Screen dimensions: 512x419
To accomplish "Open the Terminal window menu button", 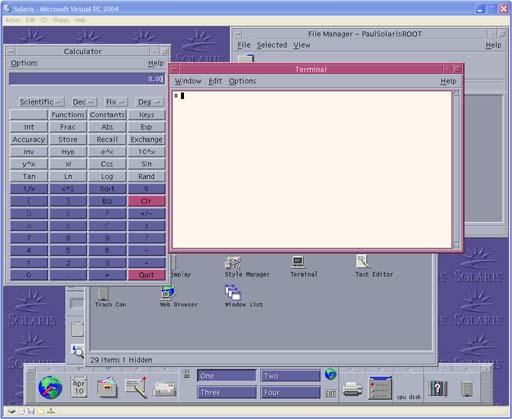I will coord(174,69).
